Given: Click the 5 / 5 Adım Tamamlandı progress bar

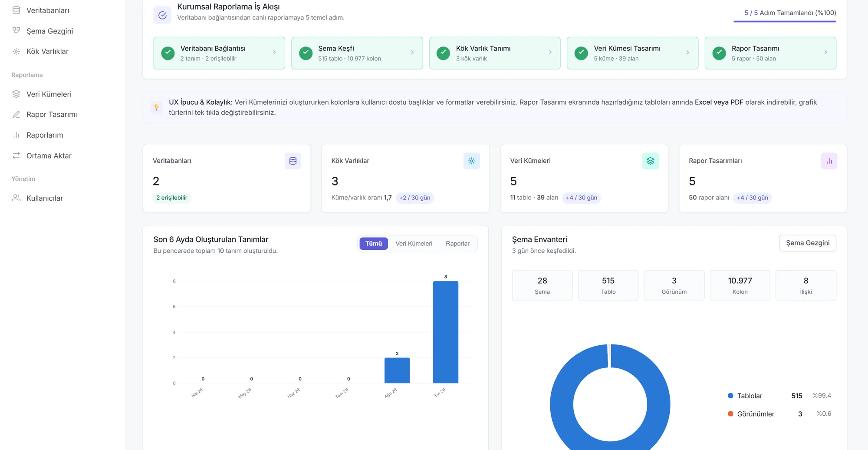Looking at the screenshot, I should (x=785, y=21).
